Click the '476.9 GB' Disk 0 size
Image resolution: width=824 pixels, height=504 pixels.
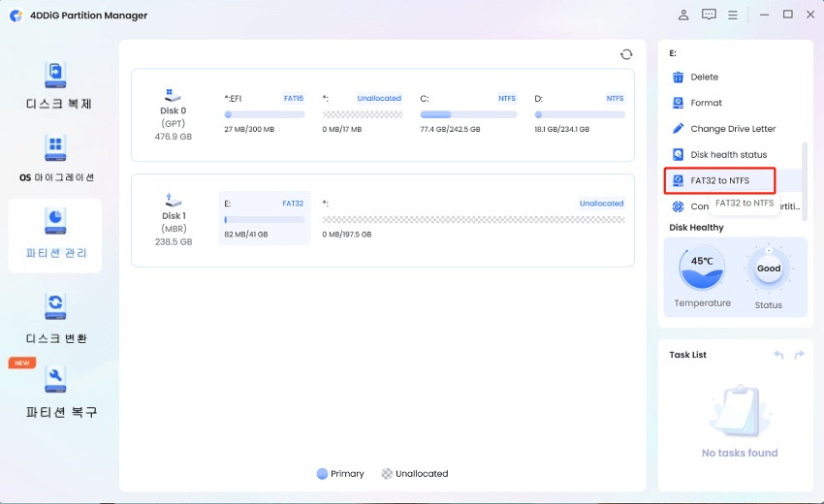pos(173,137)
